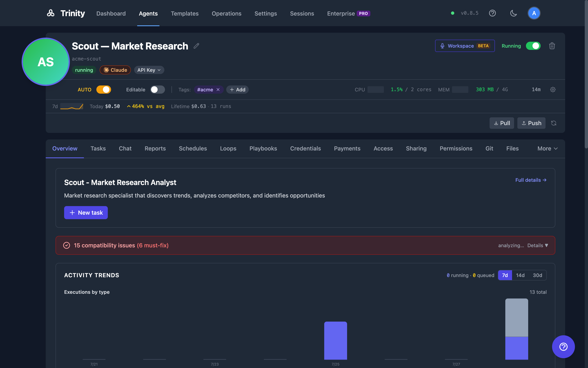Remove the #acme tag
588x368 pixels.
pyautogui.click(x=218, y=90)
